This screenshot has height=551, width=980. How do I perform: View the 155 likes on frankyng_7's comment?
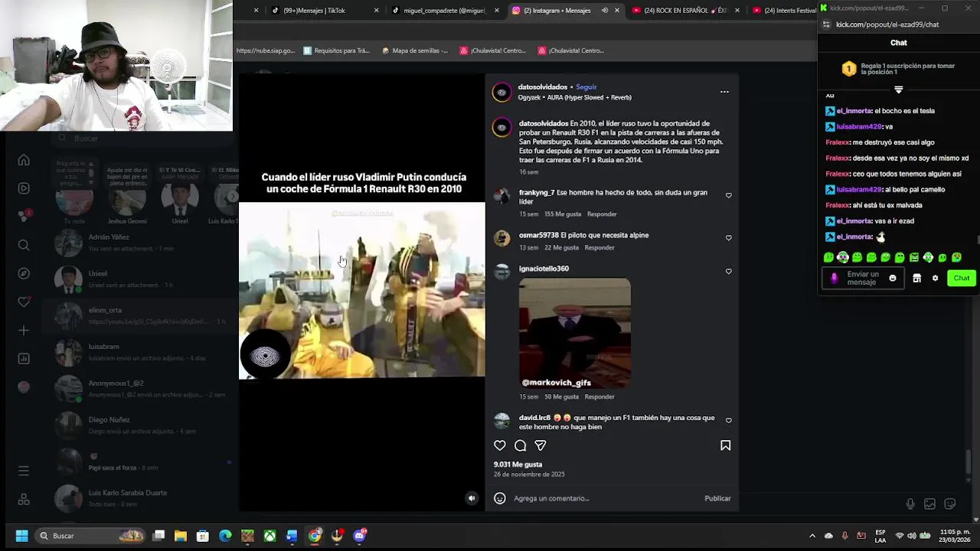563,214
